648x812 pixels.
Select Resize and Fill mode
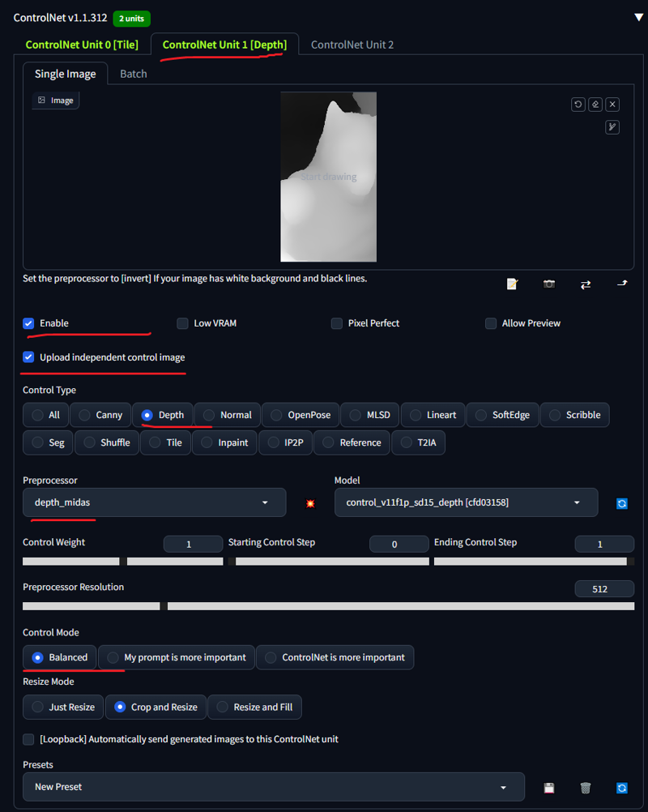[x=254, y=707]
